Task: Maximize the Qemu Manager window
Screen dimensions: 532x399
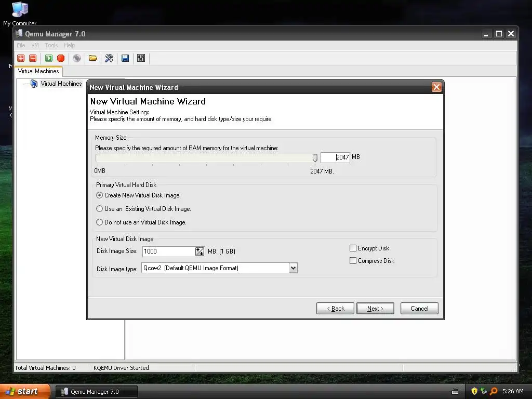Action: click(x=499, y=34)
